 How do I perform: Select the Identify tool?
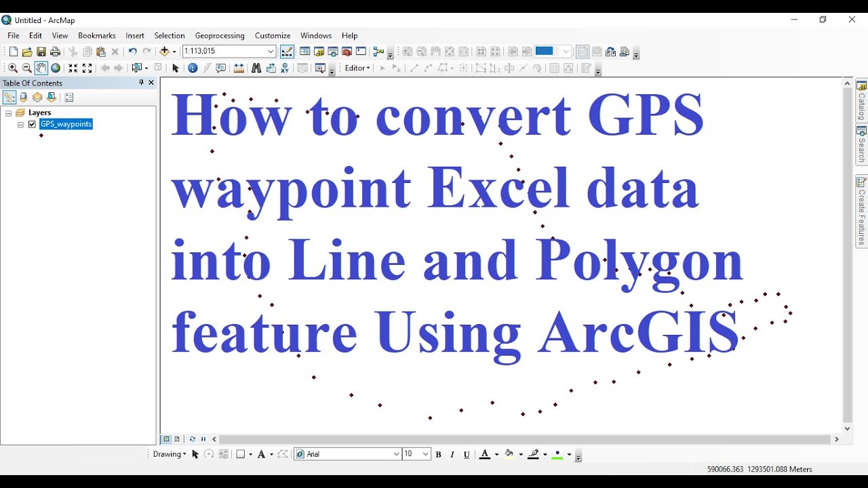point(193,68)
